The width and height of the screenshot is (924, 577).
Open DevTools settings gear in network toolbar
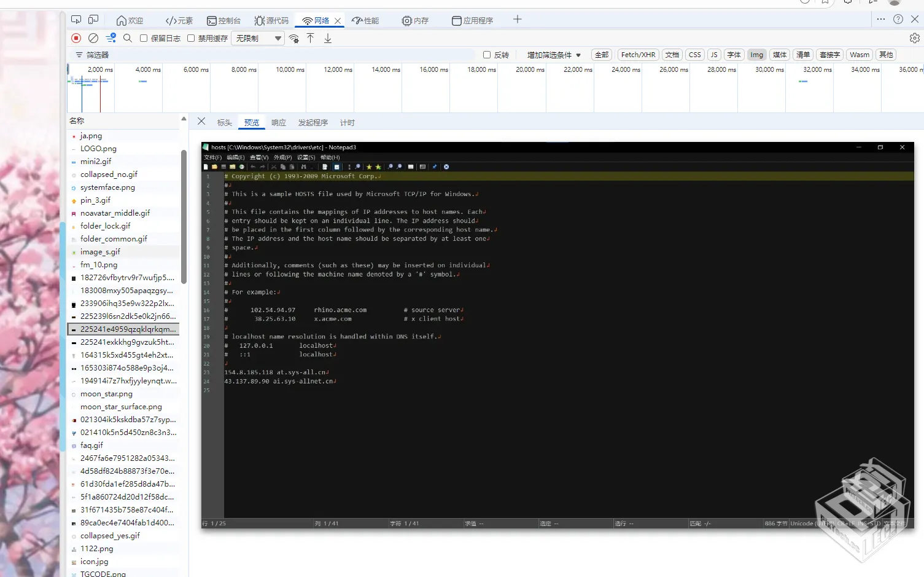tap(914, 38)
